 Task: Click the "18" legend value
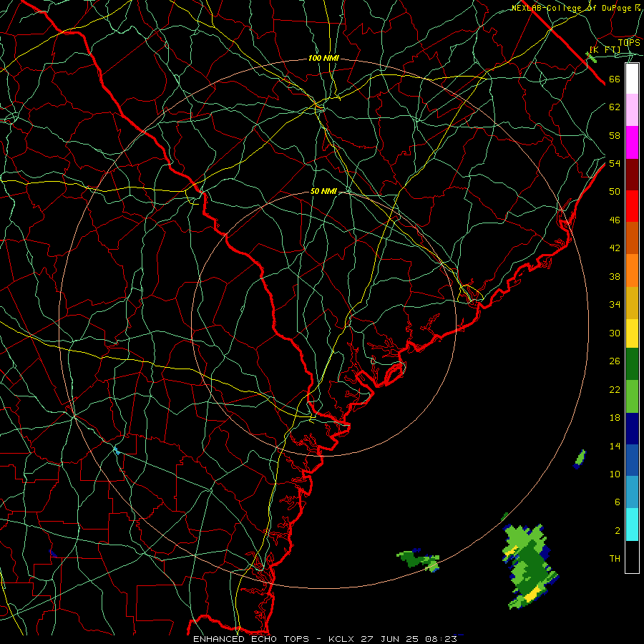pyautogui.click(x=615, y=418)
